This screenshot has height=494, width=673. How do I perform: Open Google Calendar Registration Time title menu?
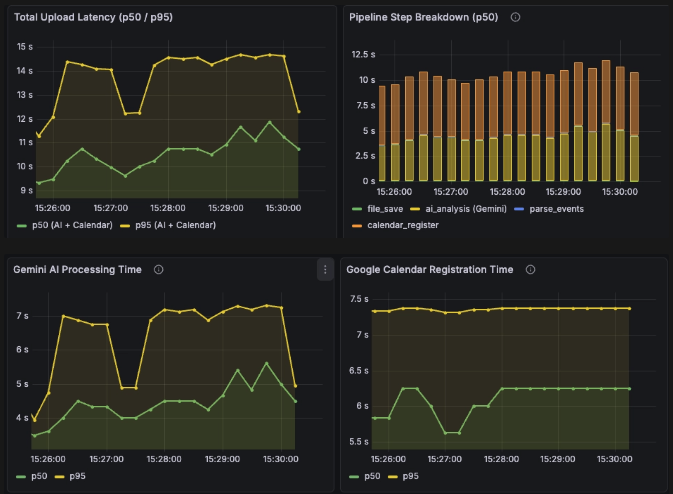coord(430,269)
